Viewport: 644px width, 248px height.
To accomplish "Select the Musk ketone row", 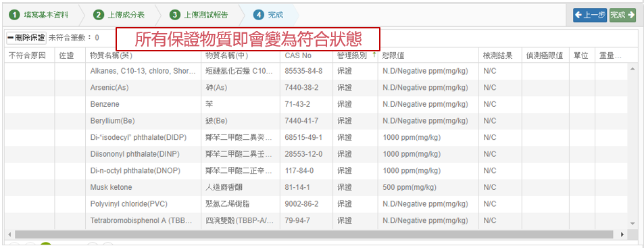I will click(316, 188).
